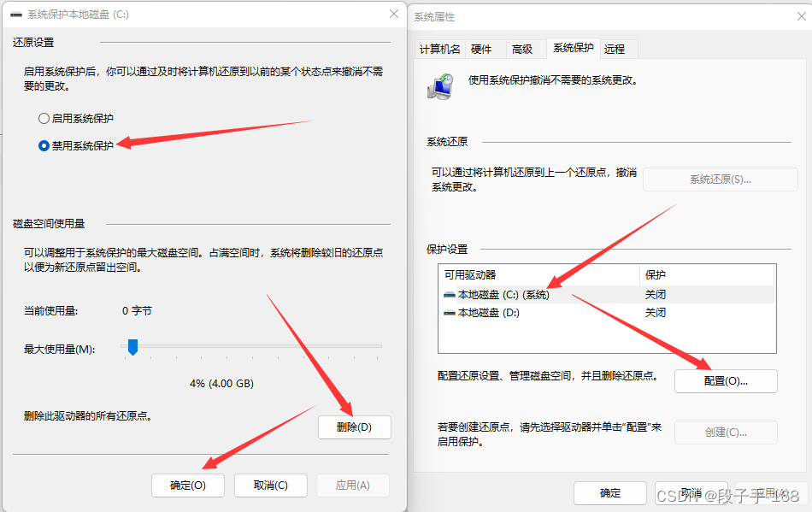The width and height of the screenshot is (812, 512).
Task: Click the drive icon beside 本地磁盘 (D:)
Action: click(x=449, y=312)
